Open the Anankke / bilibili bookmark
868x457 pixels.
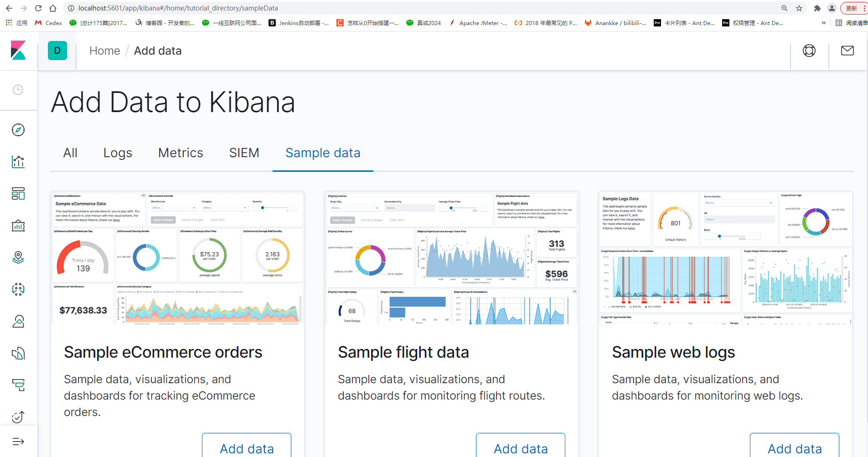[x=615, y=23]
